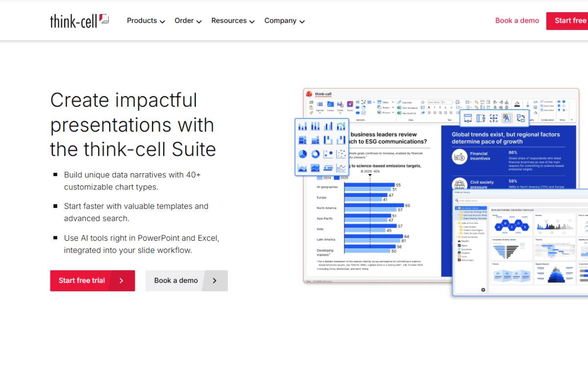Click the Start free button in the header

coord(567,21)
